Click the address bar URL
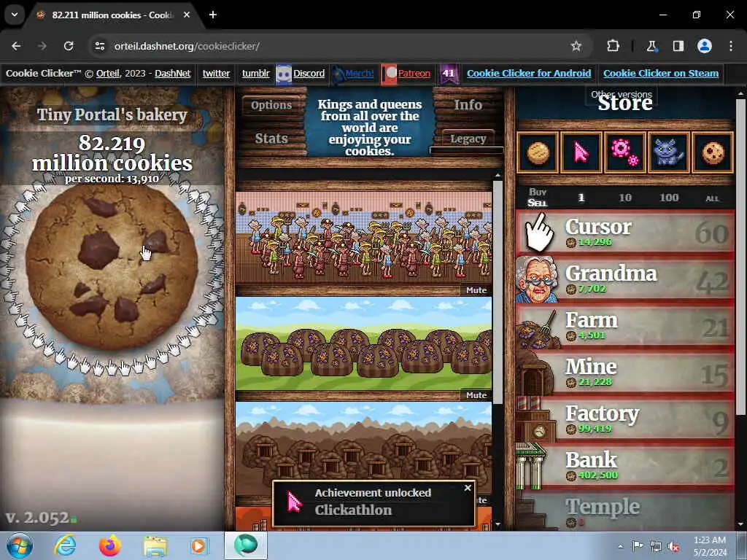This screenshot has width=747, height=560. (x=187, y=46)
